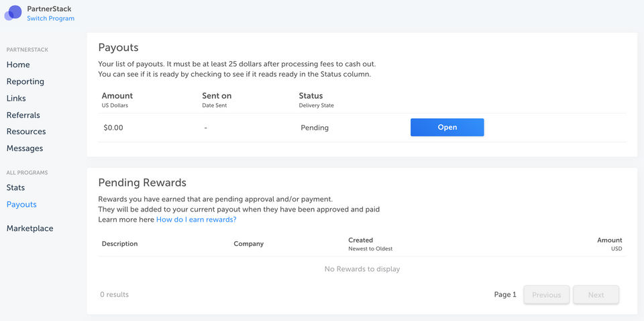Follow 'How do I earn rewards?' link
The image size is (644, 321).
click(x=196, y=220)
